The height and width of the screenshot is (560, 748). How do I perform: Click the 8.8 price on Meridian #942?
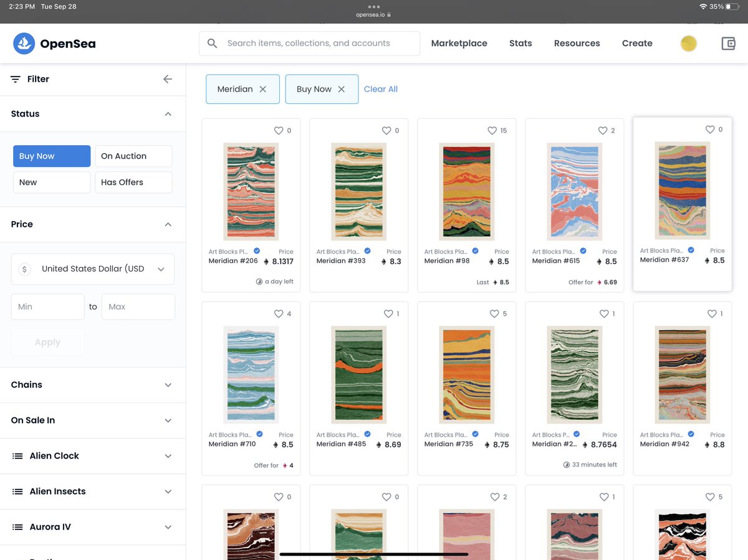click(719, 445)
